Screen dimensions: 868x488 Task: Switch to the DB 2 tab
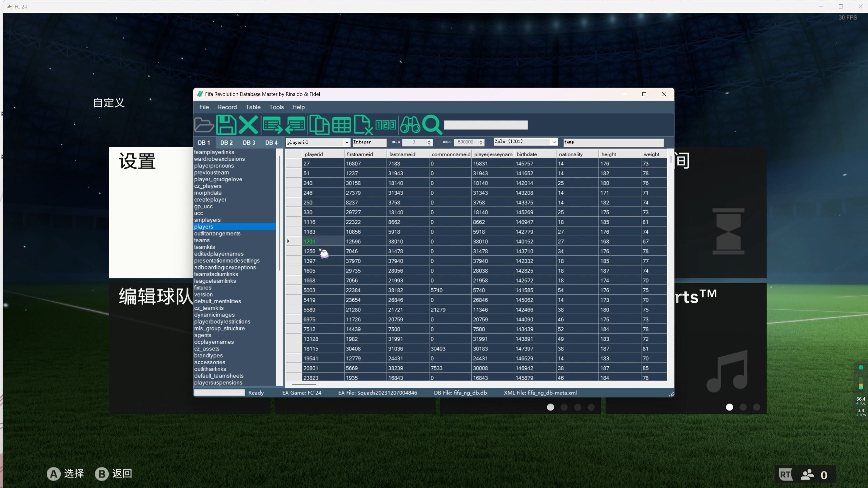pos(226,142)
